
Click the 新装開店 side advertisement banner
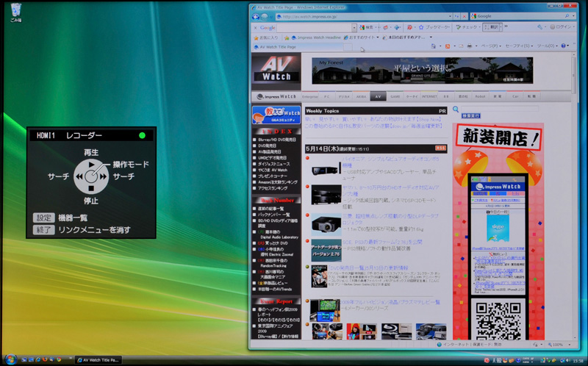(498, 232)
